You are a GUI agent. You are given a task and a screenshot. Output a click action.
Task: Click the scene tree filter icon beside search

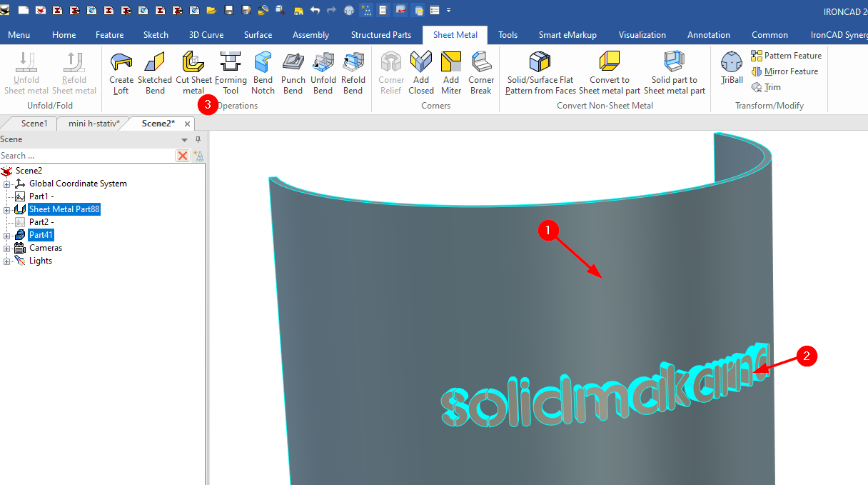[x=198, y=156]
